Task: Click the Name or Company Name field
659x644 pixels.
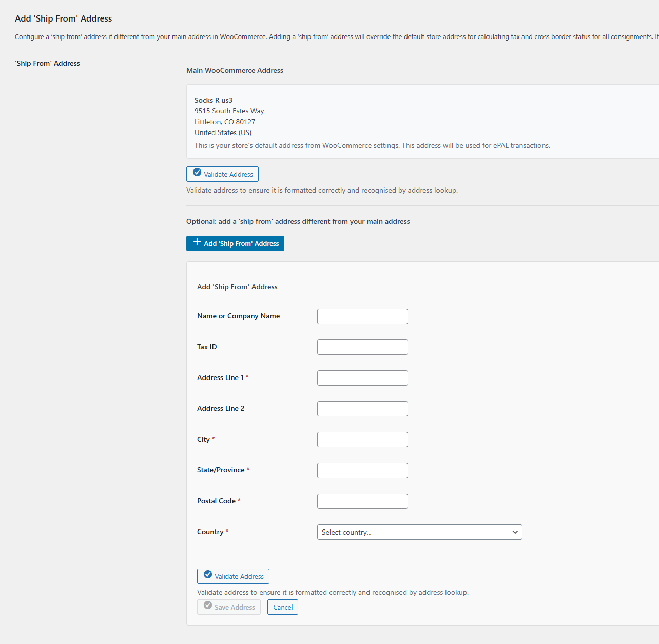Action: tap(362, 316)
